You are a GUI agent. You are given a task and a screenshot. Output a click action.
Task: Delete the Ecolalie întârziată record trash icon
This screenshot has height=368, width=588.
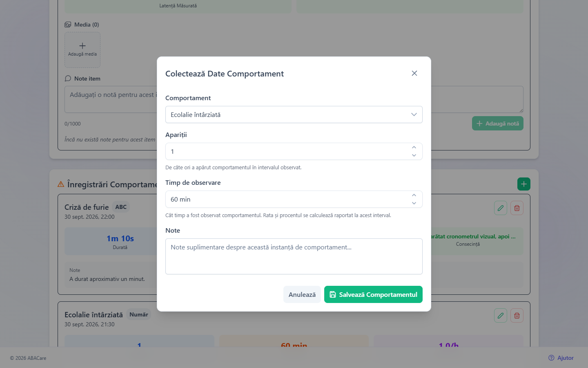517,316
